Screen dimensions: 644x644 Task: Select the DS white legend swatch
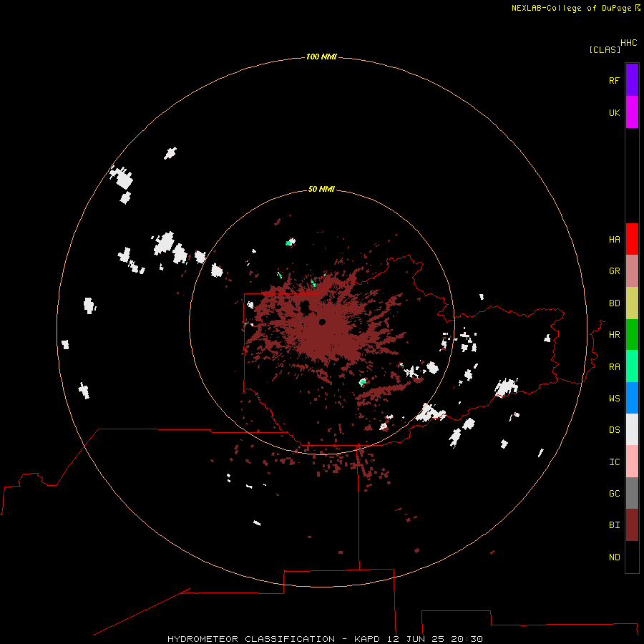click(x=632, y=429)
